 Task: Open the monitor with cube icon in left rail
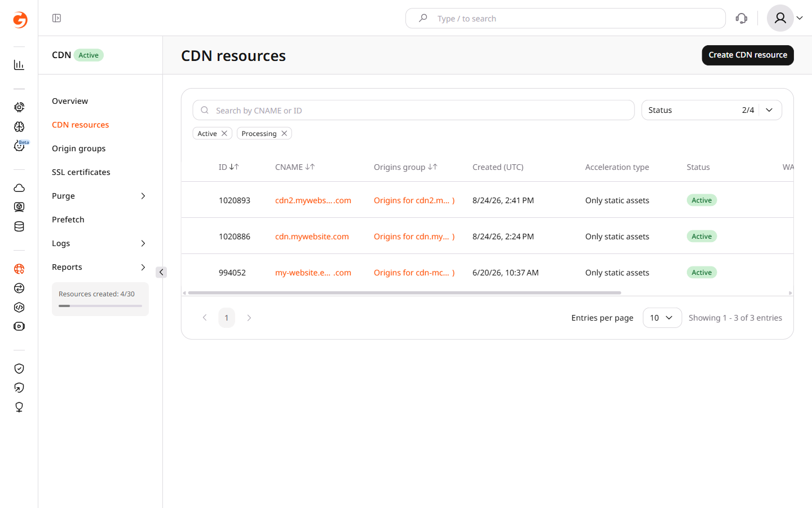pyautogui.click(x=19, y=207)
